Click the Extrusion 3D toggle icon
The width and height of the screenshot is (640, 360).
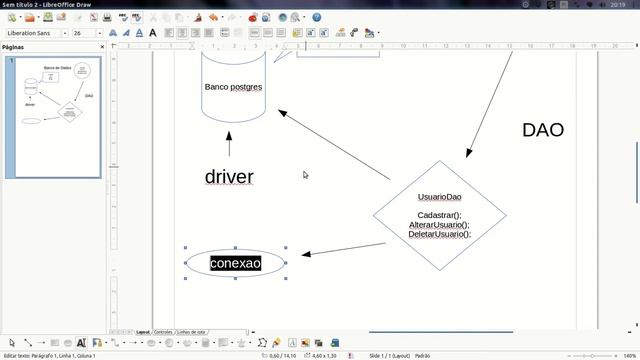(335, 343)
